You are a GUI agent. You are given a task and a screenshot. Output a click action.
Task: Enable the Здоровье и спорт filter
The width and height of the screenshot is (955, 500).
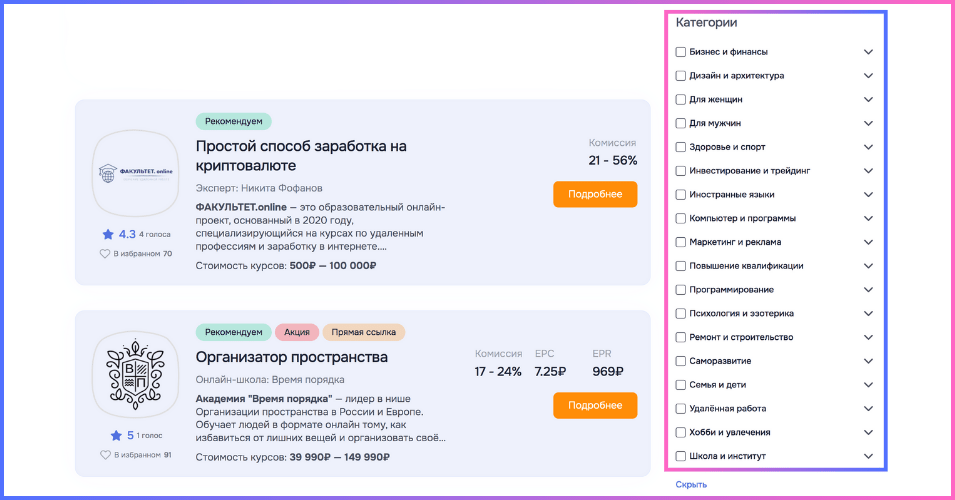(x=681, y=147)
